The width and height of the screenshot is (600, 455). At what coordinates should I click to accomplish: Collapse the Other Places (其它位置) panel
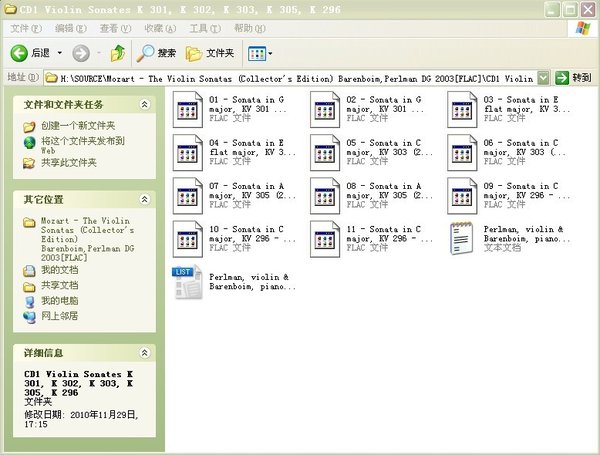point(144,199)
